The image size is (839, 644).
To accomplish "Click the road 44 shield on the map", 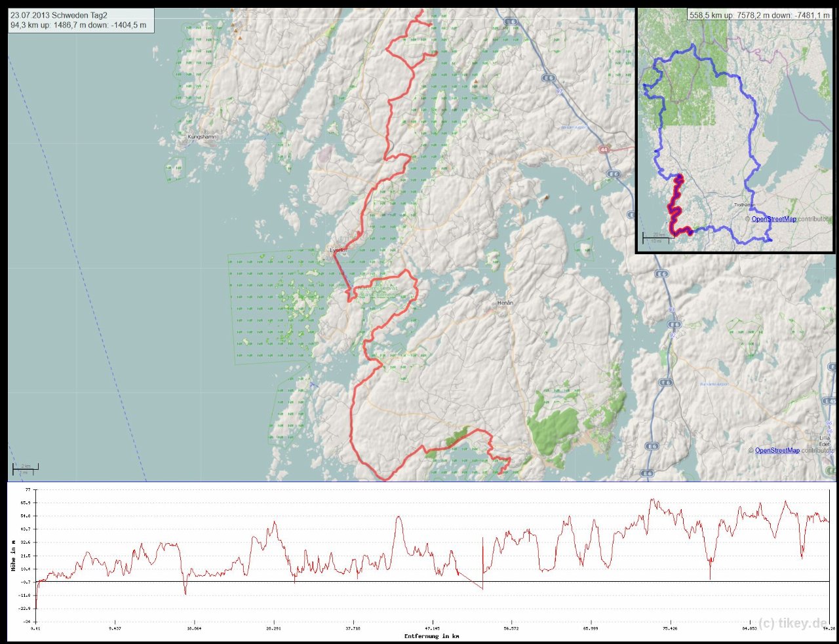I will pos(604,150).
